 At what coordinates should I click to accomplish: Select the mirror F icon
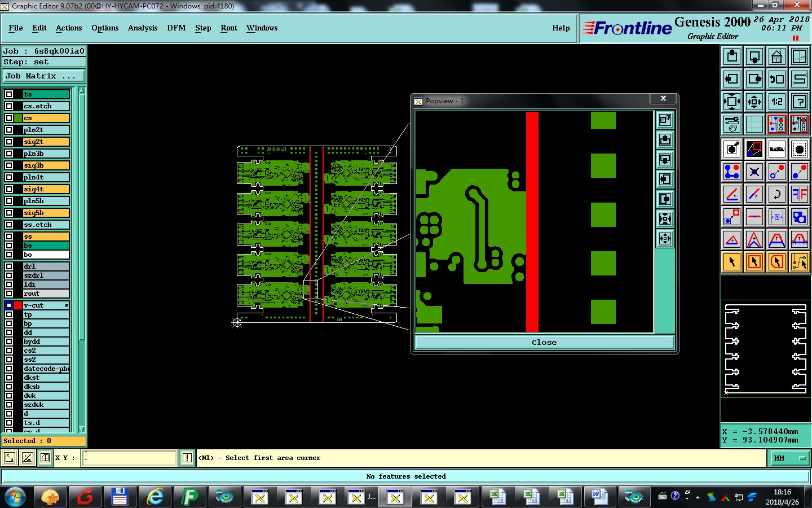(x=799, y=194)
